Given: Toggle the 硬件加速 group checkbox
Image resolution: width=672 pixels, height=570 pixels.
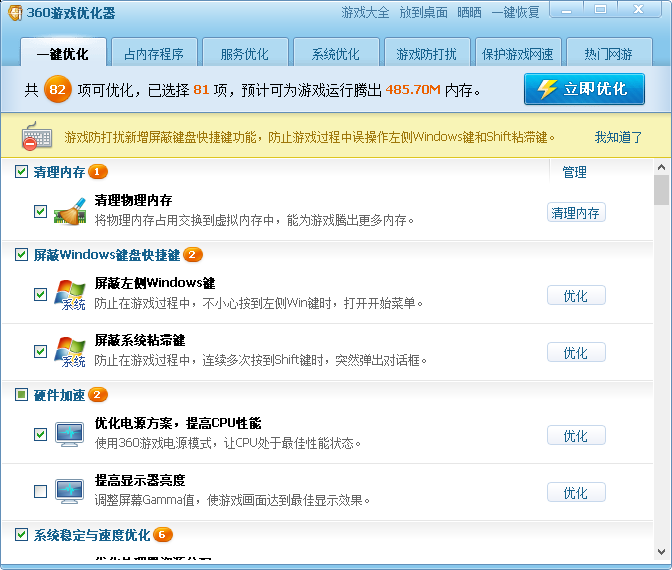Looking at the screenshot, I should 21,394.
